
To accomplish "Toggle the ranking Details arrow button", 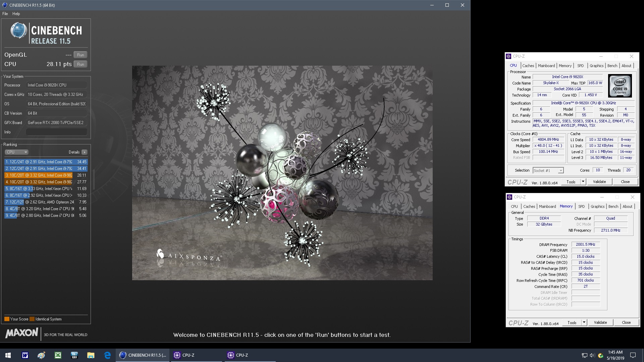I will click(x=85, y=152).
